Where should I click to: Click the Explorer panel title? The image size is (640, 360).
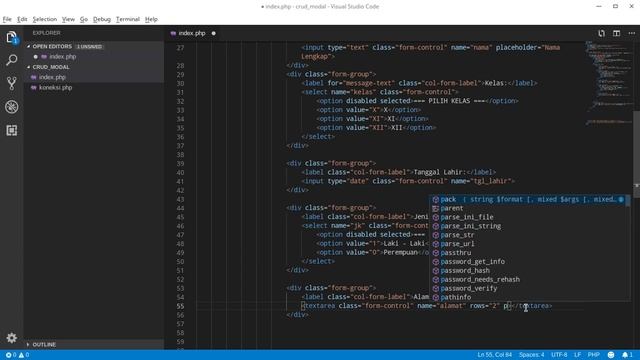coord(47,33)
